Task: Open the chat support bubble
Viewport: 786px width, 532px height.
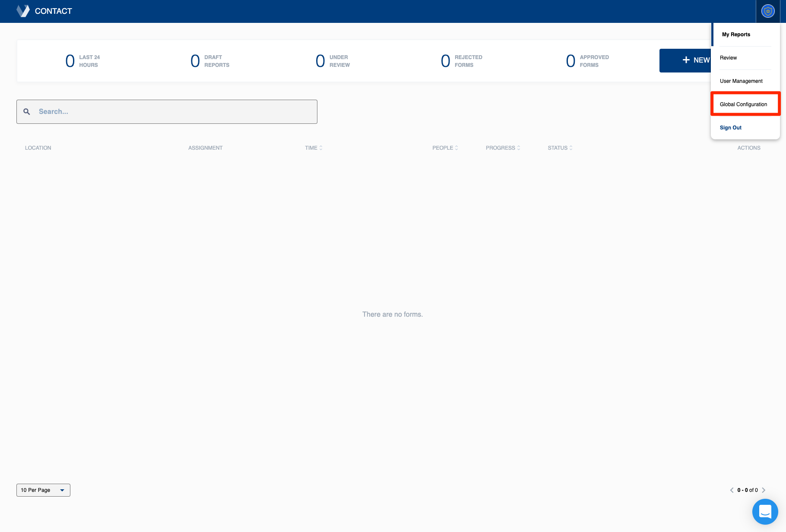Action: tap(765, 511)
